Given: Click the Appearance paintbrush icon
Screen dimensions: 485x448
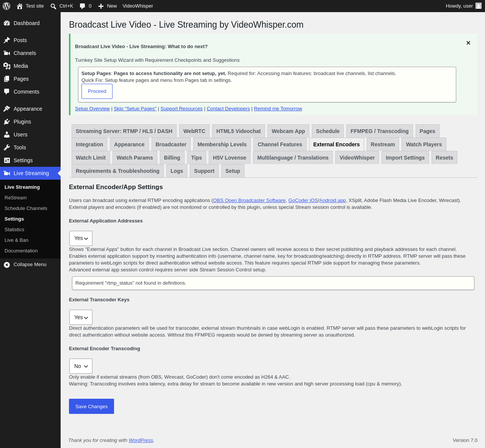Looking at the screenshot, I should (x=7, y=109).
